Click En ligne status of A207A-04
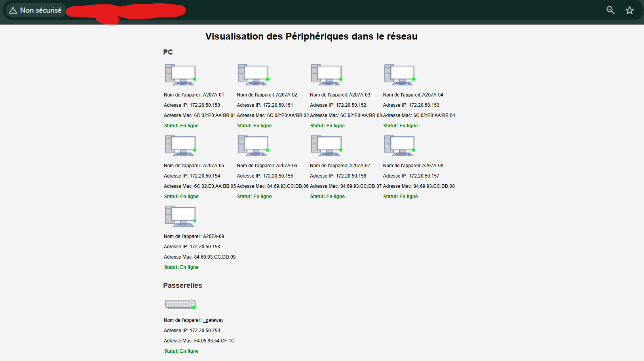644x361 pixels. pyautogui.click(x=408, y=126)
